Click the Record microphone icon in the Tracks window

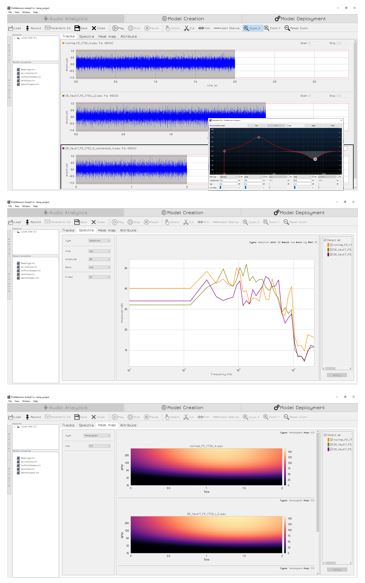(x=27, y=28)
